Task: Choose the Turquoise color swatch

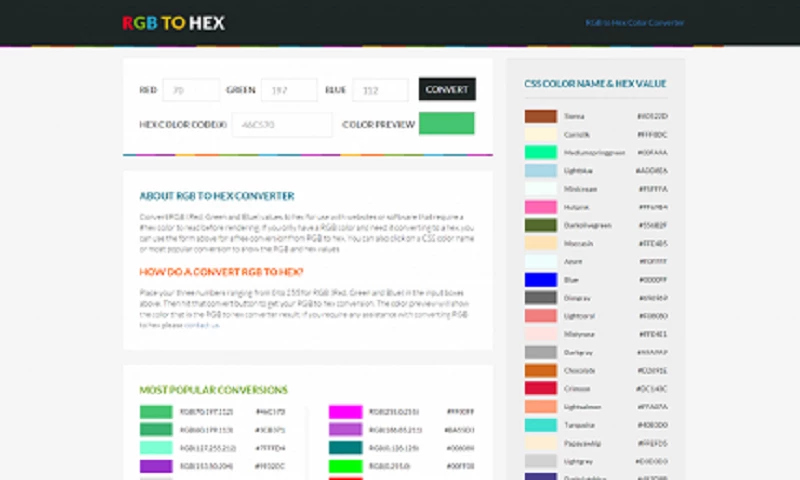Action: [541, 425]
